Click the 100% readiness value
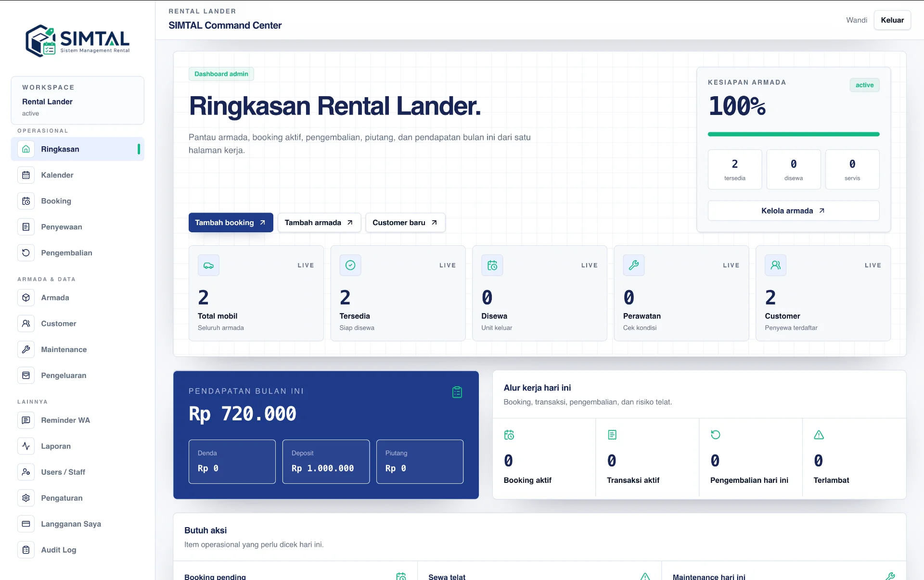This screenshot has width=924, height=580. click(737, 106)
